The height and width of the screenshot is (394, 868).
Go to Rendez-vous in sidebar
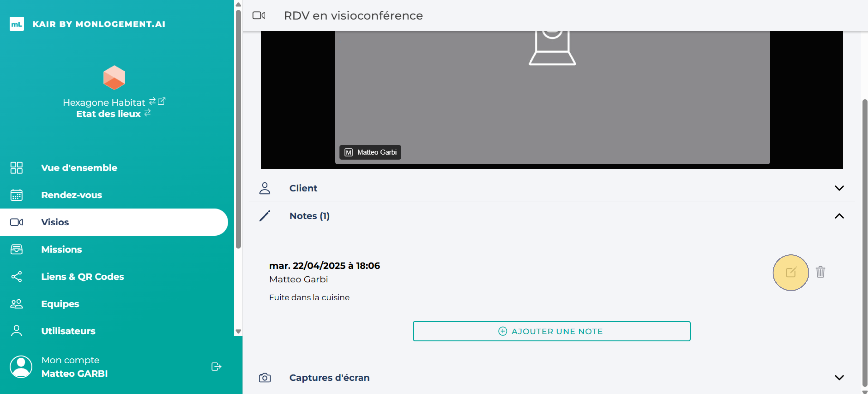pyautogui.click(x=72, y=195)
